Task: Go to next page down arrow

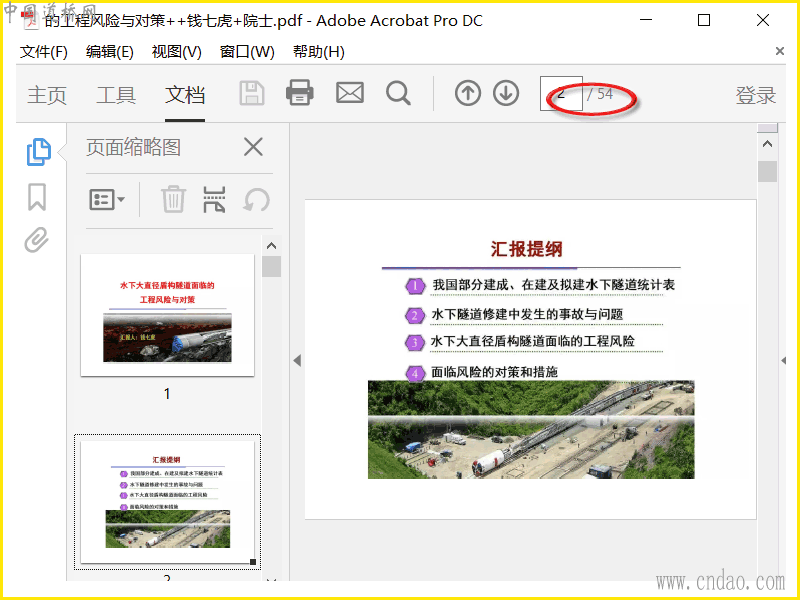Action: 506,93
